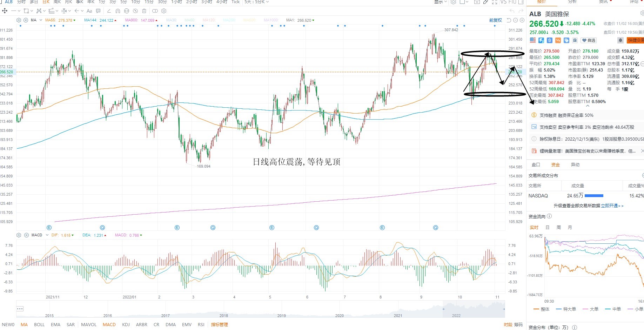
Task: Click the 快捷交易 quick trade button
Action: (x=636, y=40)
